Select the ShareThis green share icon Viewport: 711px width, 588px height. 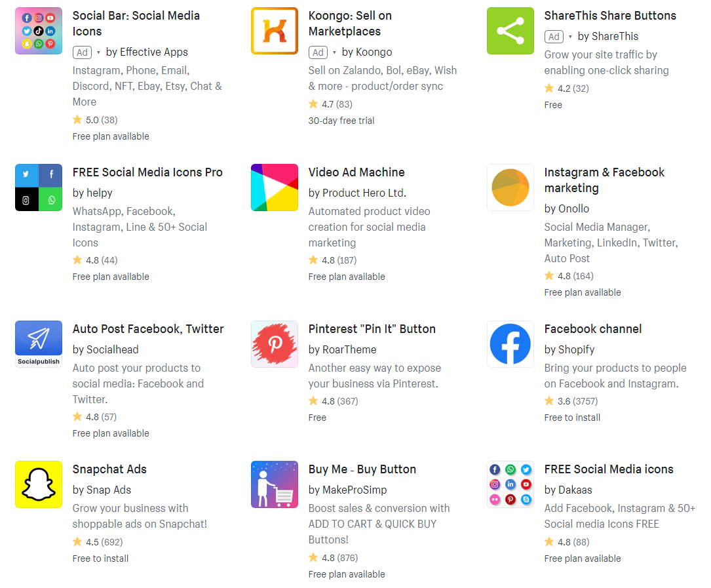[x=510, y=31]
